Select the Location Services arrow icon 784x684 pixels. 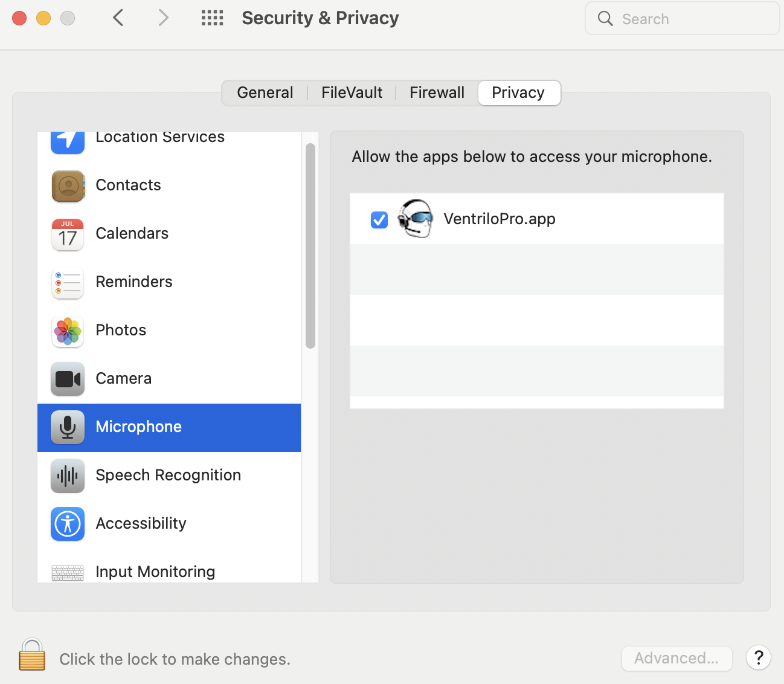pyautogui.click(x=68, y=141)
